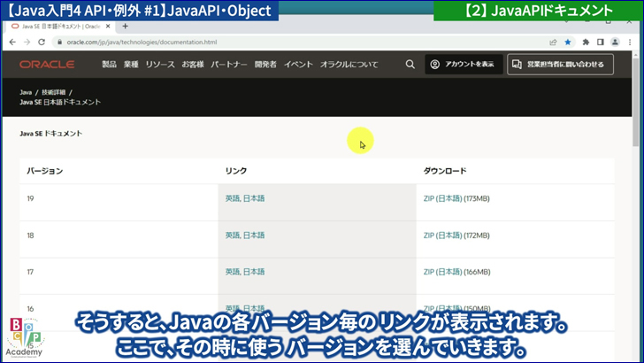Click the Oracle site search magnifier icon
Viewport: 644px width, 363px height.
coord(410,64)
